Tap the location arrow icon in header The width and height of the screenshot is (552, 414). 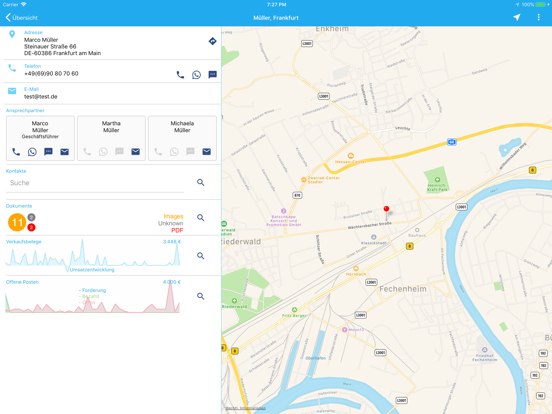click(x=516, y=17)
